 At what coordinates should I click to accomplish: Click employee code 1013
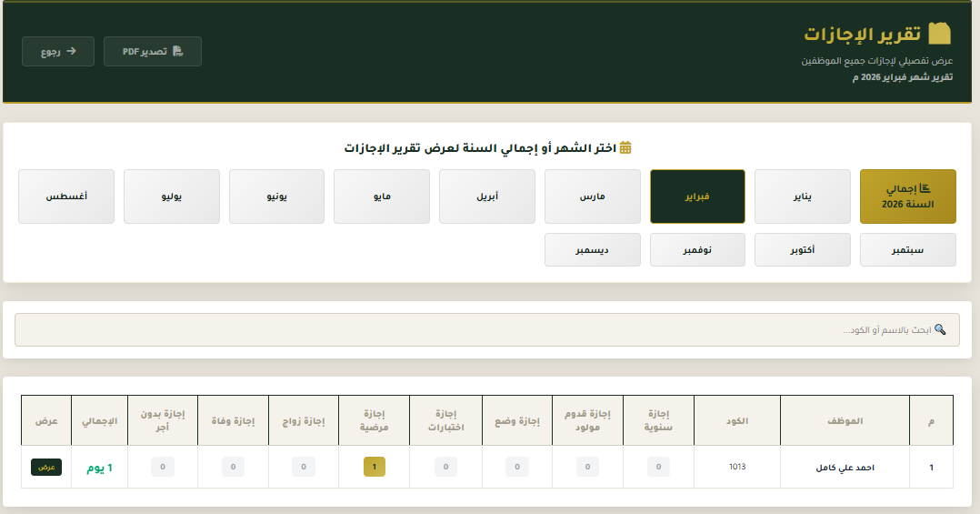[737, 467]
